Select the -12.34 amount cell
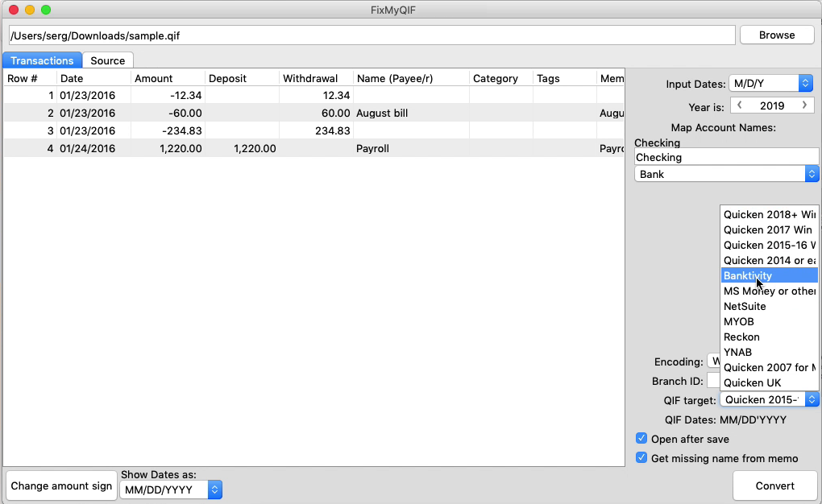This screenshot has height=504, width=822. click(168, 95)
